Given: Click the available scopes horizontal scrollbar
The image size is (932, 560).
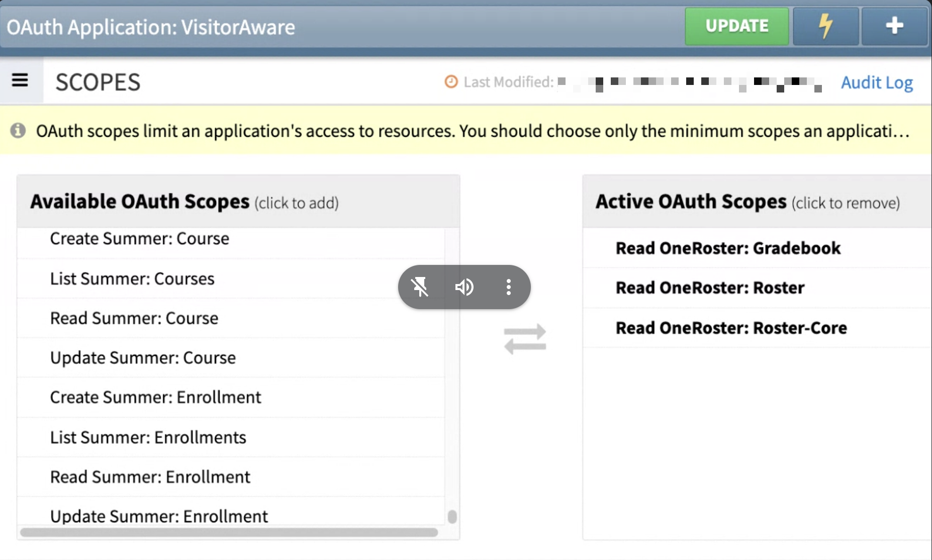Looking at the screenshot, I should pyautogui.click(x=229, y=532).
